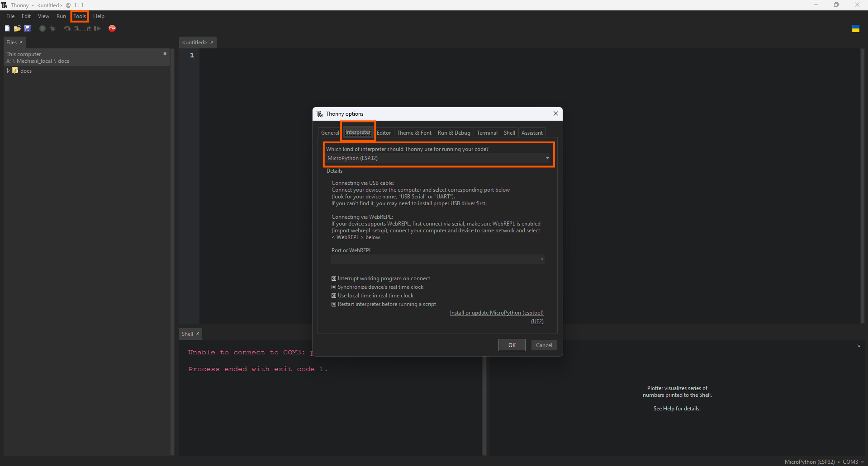Screen dimensions: 868x466
Task: Click the Ukraine flag icon in the toolbar
Action: pyautogui.click(x=856, y=28)
